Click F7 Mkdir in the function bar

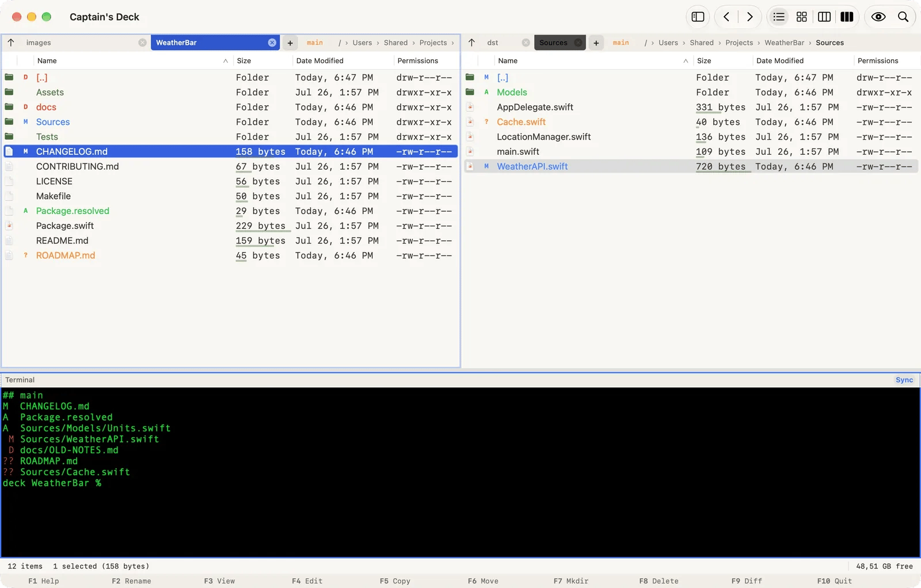tap(571, 581)
